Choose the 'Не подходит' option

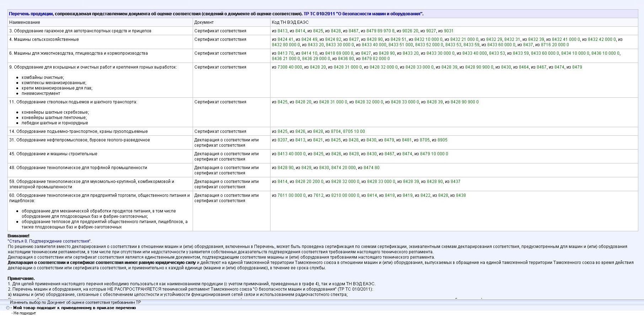25,313
